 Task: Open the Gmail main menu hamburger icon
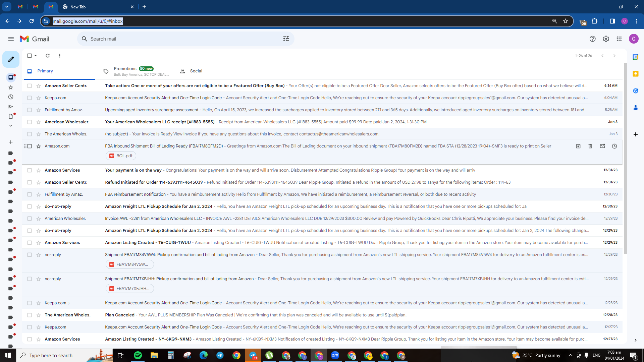[x=11, y=39]
